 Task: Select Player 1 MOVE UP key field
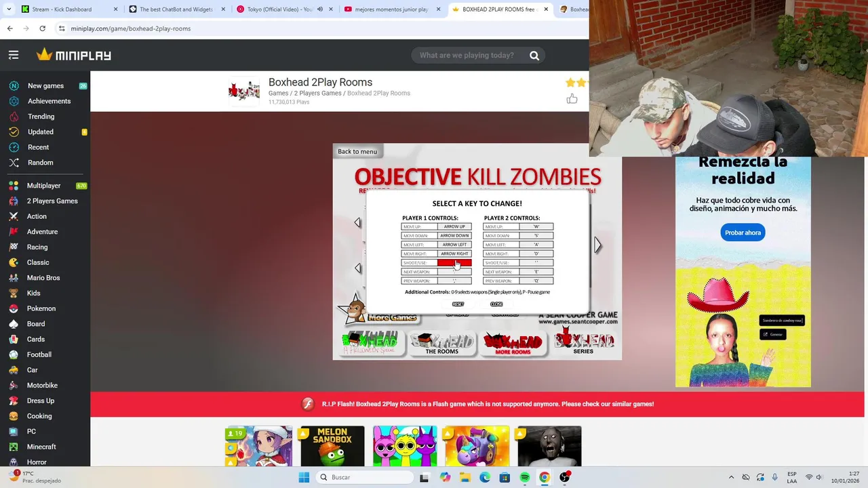click(454, 227)
